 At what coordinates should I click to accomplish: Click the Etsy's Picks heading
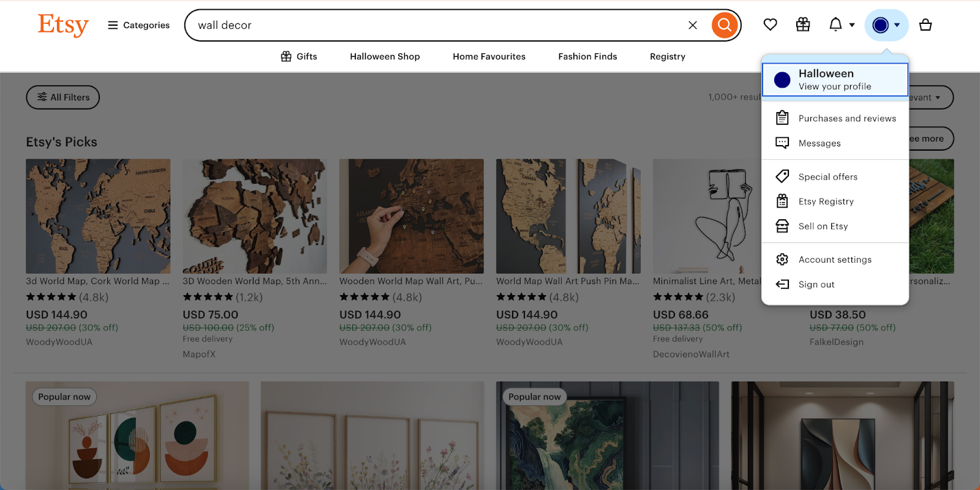tap(61, 141)
